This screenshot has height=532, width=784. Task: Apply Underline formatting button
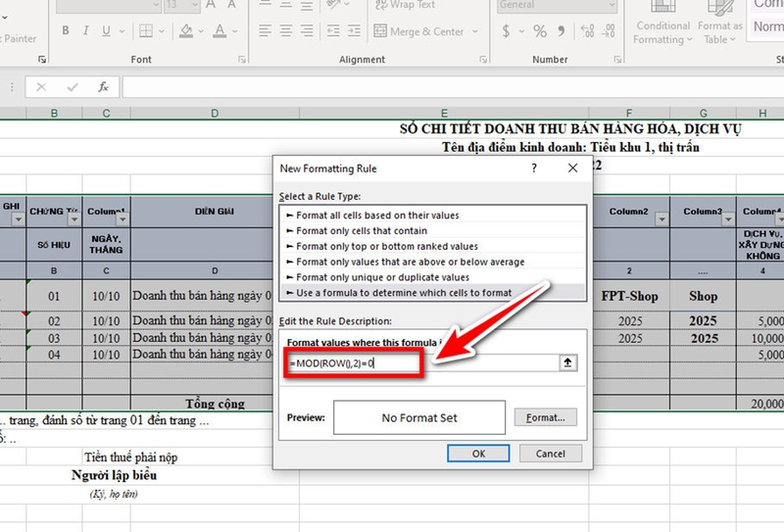point(106,31)
